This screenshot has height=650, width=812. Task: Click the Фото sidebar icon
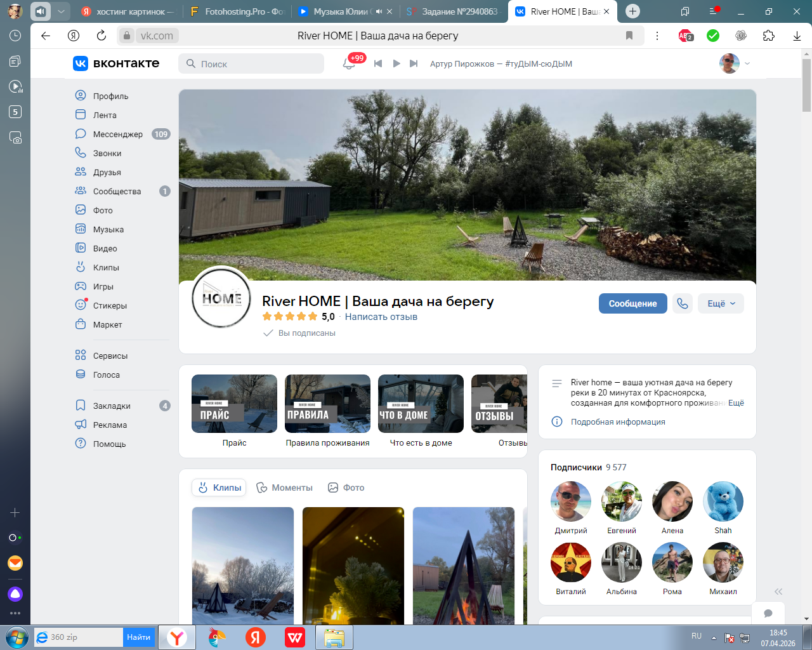click(81, 210)
